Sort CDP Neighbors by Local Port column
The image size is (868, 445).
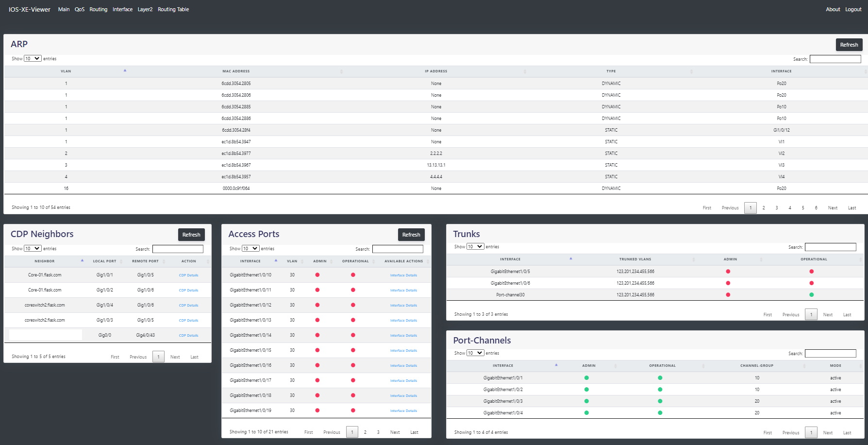(104, 261)
